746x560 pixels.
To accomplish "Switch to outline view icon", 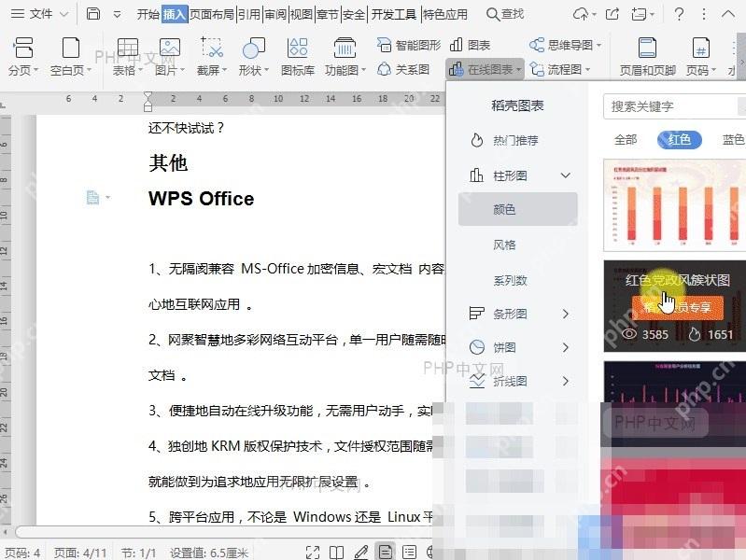I will 409,552.
